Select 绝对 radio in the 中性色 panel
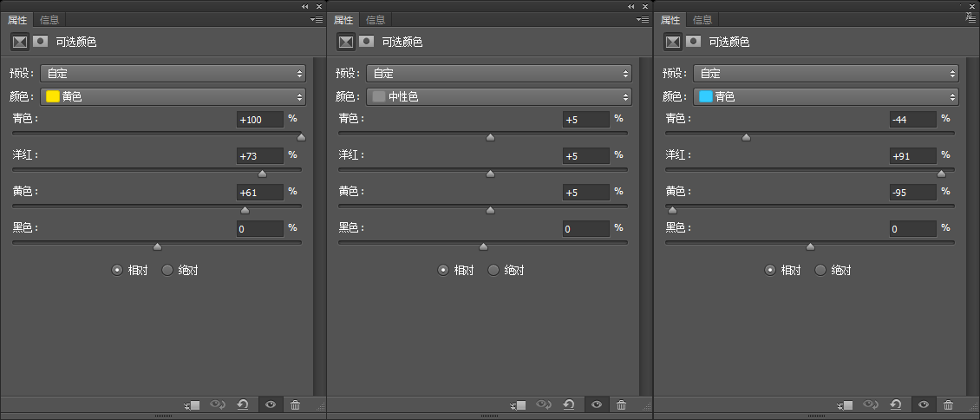Image resolution: width=980 pixels, height=420 pixels. click(x=493, y=270)
